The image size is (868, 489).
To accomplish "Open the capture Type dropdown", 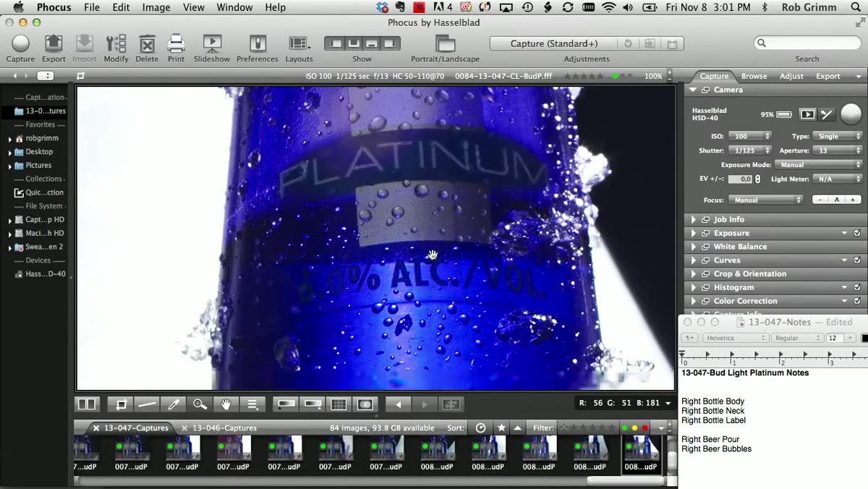I will pyautogui.click(x=838, y=136).
